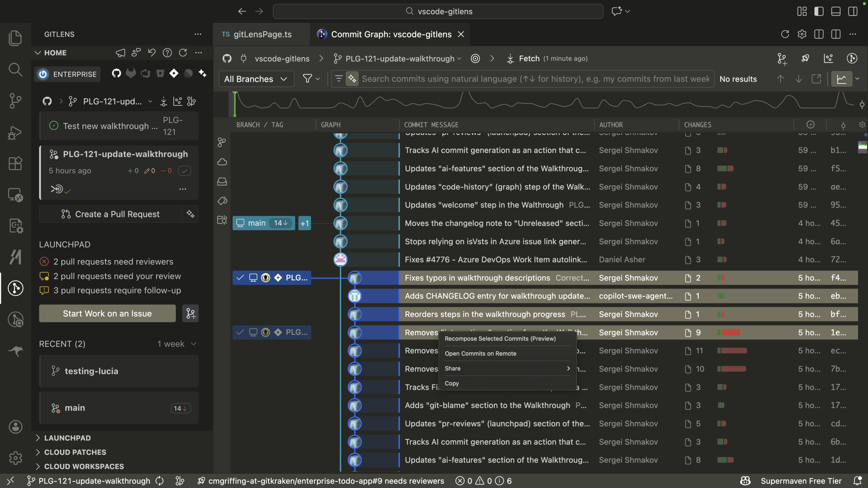The image size is (868, 488).
Task: Click the Create a Pull Request button
Action: coord(111,214)
